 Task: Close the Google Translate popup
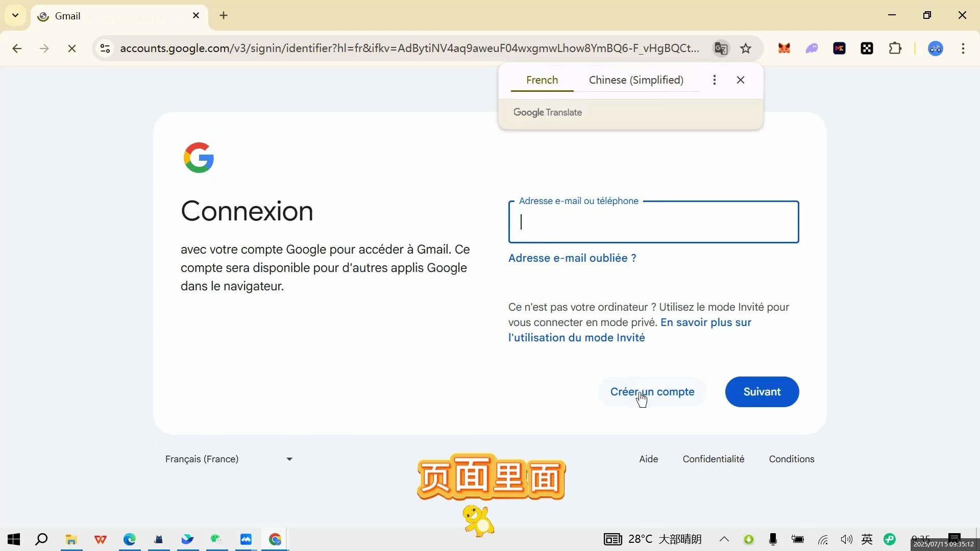point(740,80)
